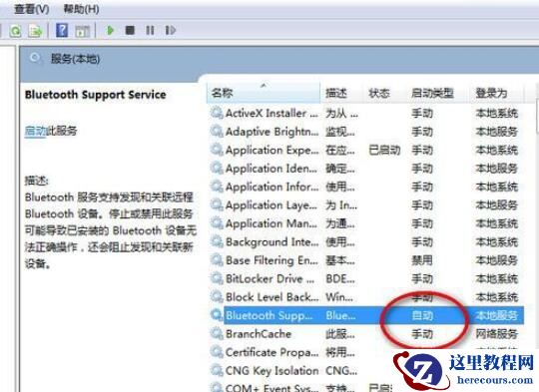Select the Adaptive Brightness service row
The width and height of the screenshot is (539, 392).
coord(366,132)
